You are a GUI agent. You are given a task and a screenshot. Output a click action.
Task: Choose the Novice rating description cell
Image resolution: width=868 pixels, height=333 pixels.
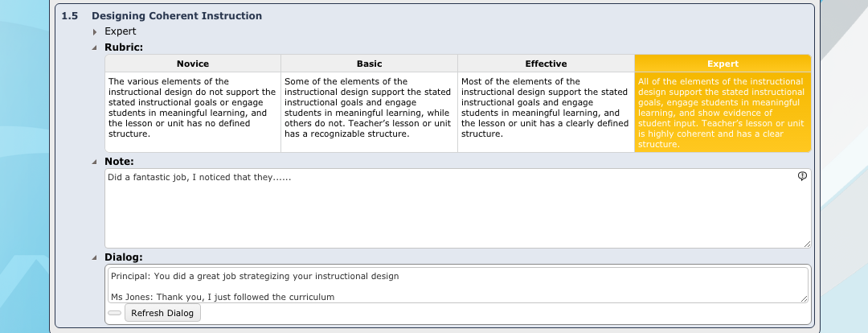tap(193, 112)
